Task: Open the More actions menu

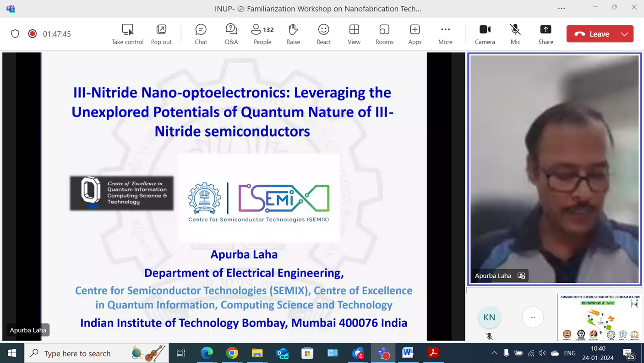Action: [x=445, y=34]
